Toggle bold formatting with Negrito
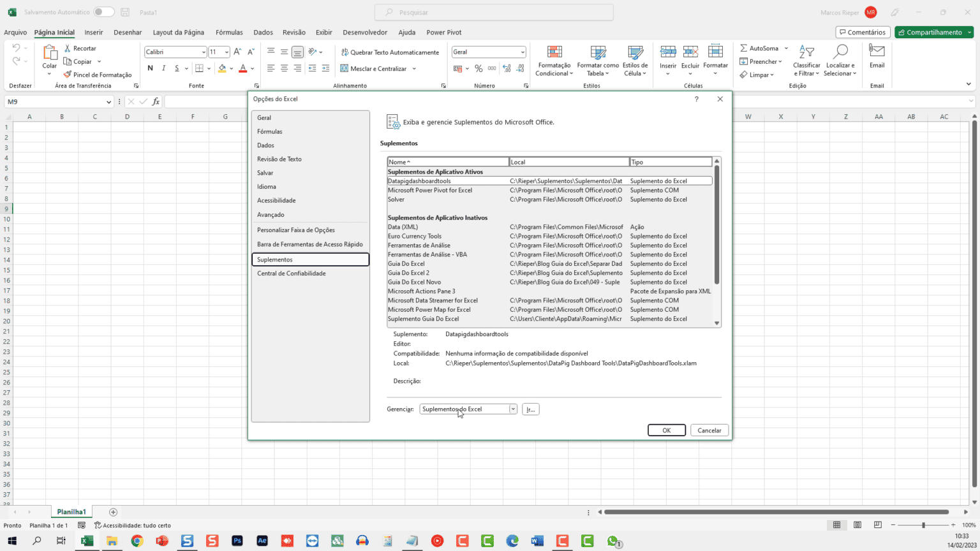Screen dimensions: 980x551 point(150,68)
